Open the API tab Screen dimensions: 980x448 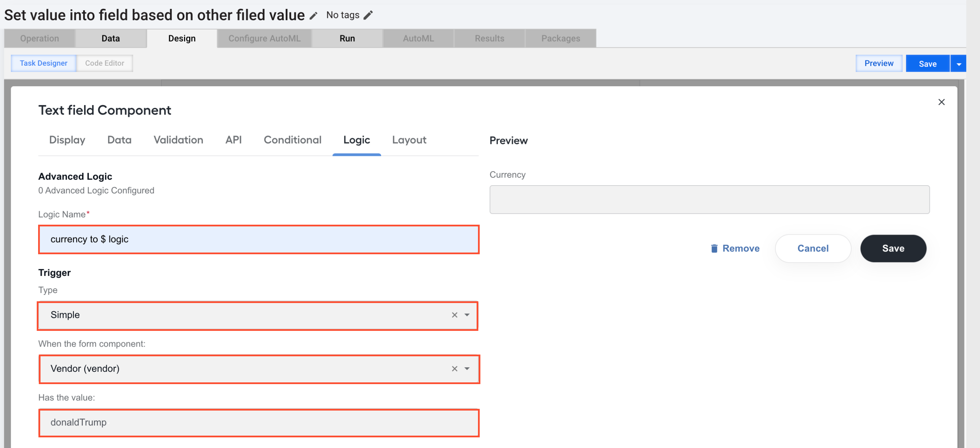click(x=233, y=140)
